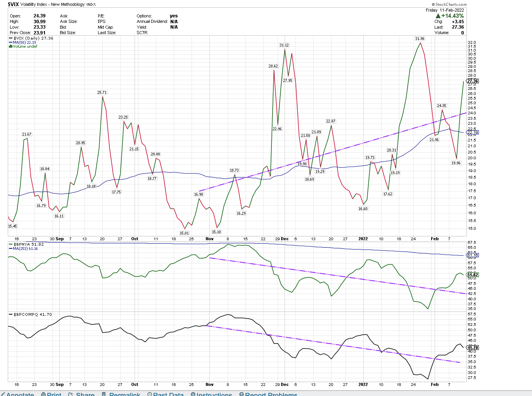The width and height of the screenshot is (532, 396).
Task: Click the High value 30.99
Action: [x=40, y=22]
